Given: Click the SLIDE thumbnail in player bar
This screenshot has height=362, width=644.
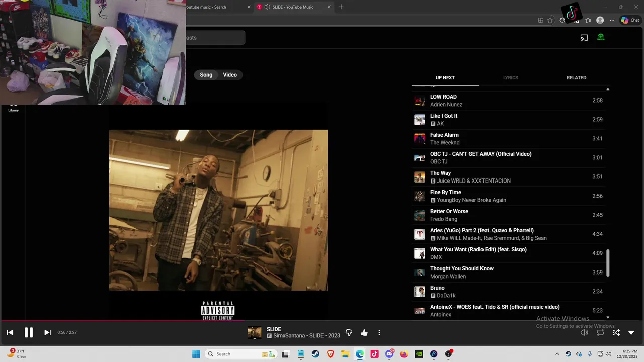Looking at the screenshot, I should click(x=255, y=333).
